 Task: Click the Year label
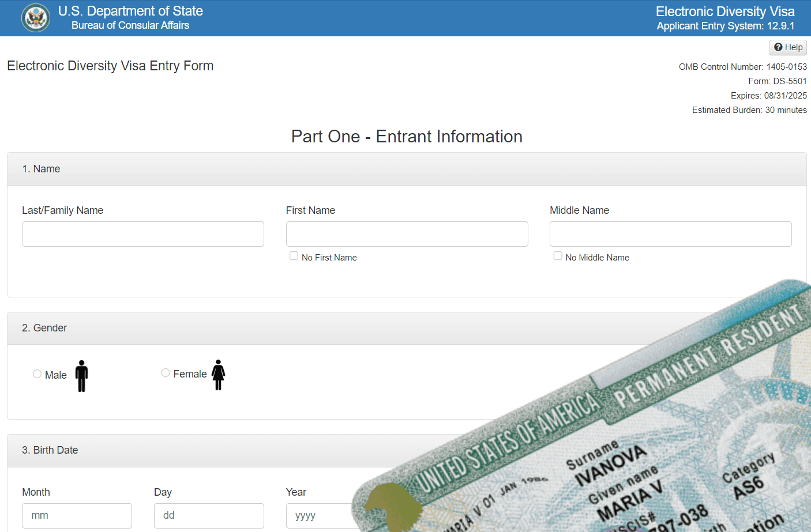[x=296, y=492]
